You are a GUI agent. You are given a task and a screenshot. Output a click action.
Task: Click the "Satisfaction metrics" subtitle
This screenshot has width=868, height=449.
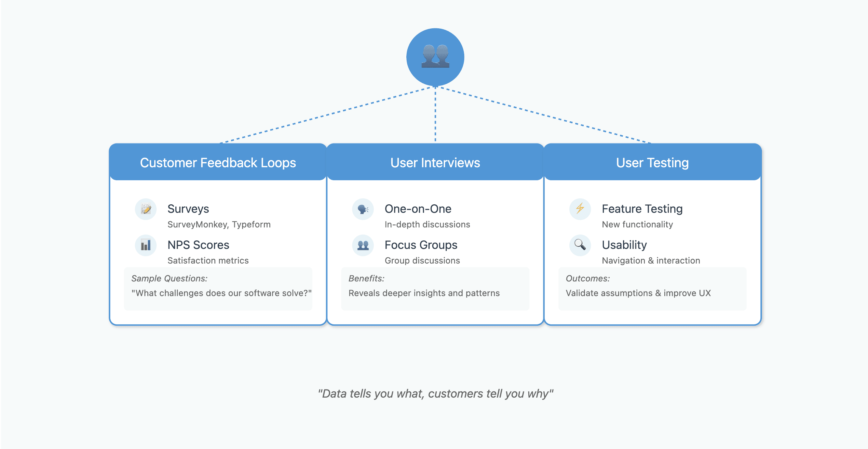(x=208, y=261)
